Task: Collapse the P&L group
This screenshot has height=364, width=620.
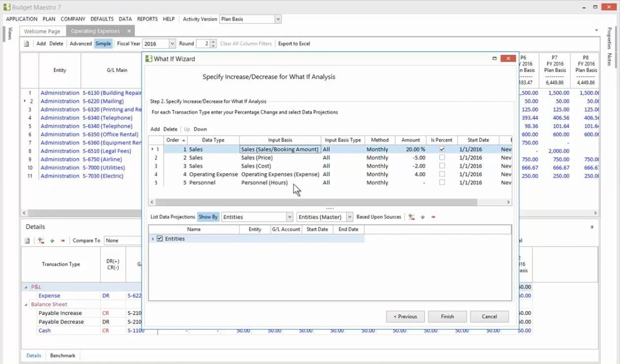Action: click(x=26, y=287)
